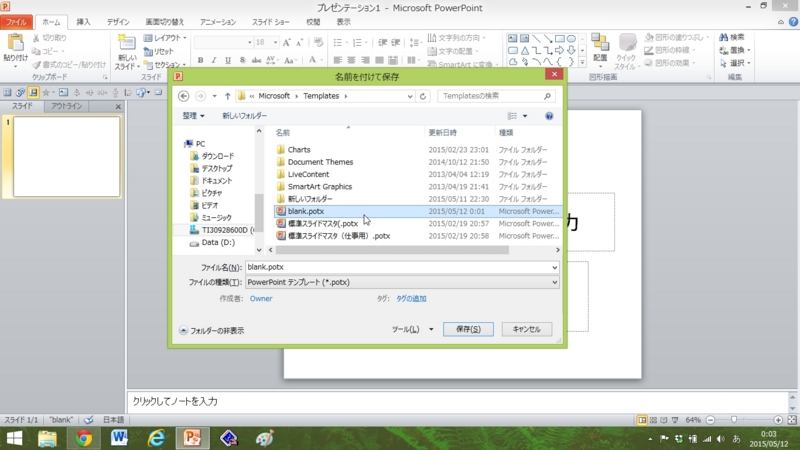800x450 pixels.
Task: Switch to the Design (デザイン) tab
Action: tap(118, 22)
